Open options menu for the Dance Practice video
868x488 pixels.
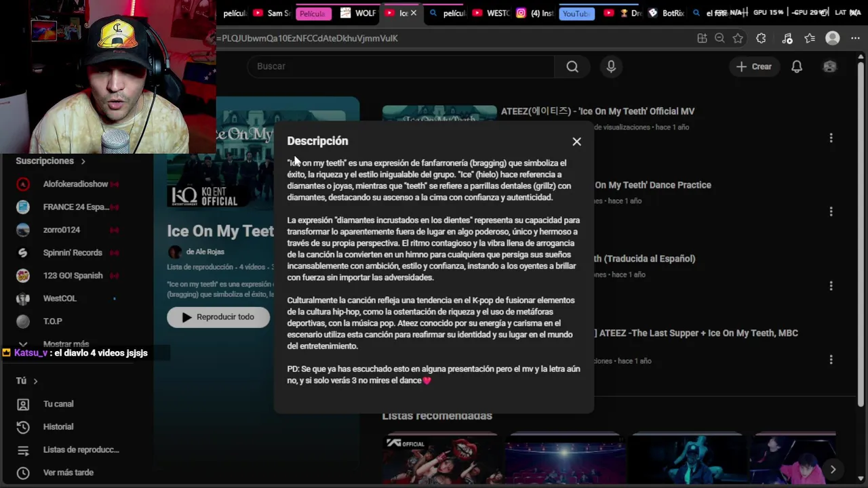(831, 211)
